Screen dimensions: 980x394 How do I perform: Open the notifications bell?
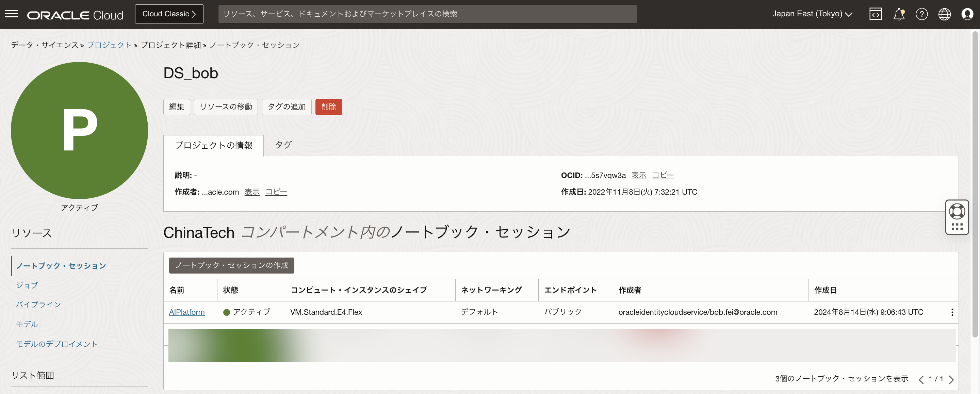pos(899,14)
